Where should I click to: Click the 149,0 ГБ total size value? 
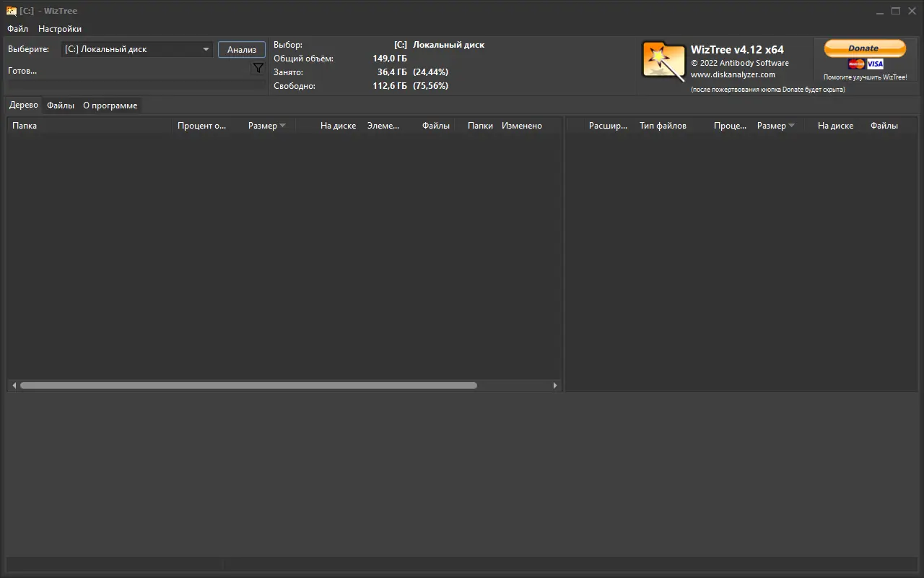390,59
